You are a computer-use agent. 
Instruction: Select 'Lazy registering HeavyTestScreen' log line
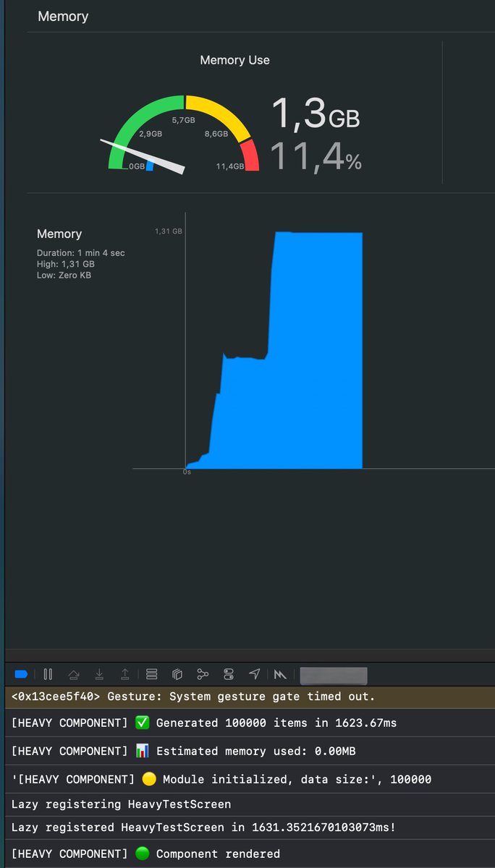[250, 804]
